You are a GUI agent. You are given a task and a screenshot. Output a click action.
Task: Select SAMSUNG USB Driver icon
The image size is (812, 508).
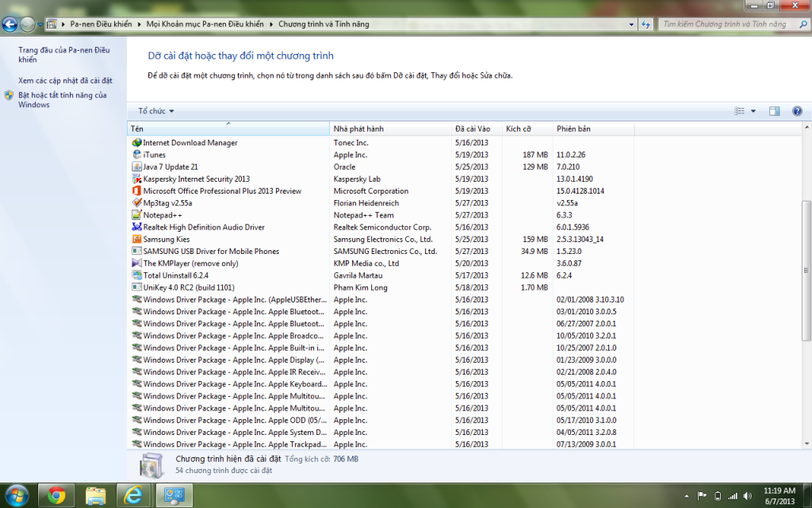(x=136, y=251)
